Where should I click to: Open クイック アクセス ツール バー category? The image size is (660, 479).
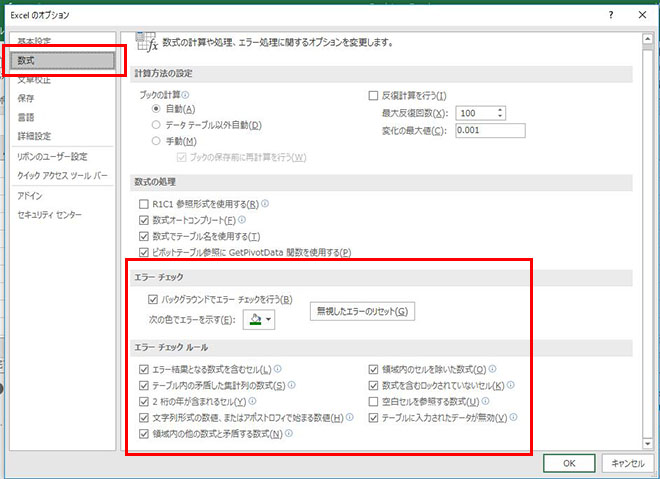[62, 176]
